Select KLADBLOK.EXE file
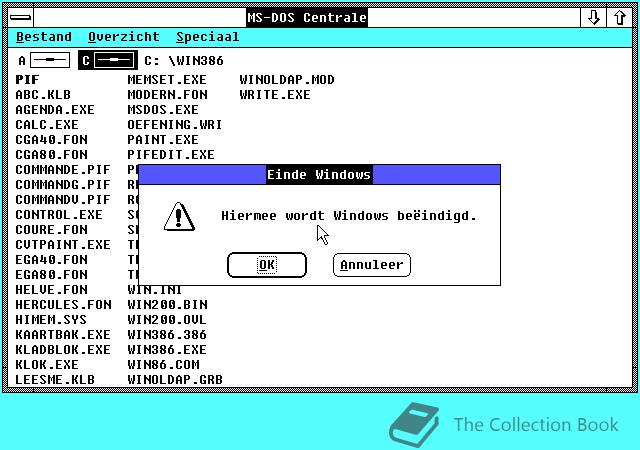The width and height of the screenshot is (640, 450). 63,350
